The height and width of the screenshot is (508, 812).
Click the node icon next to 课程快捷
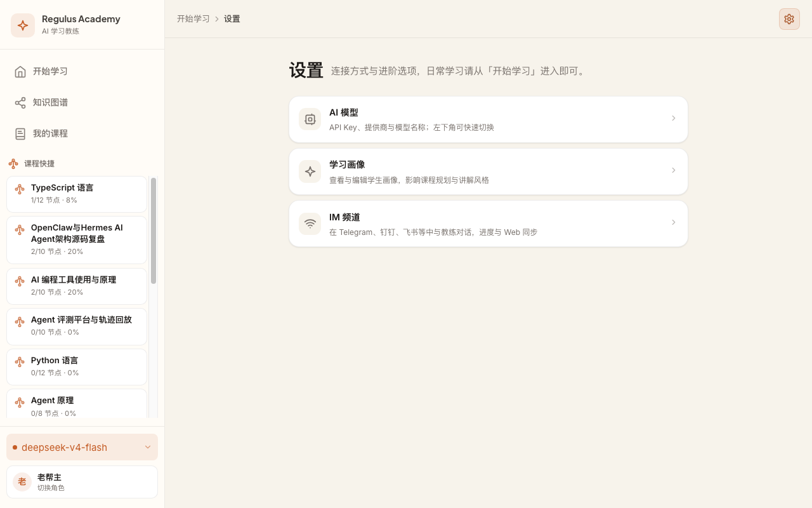[13, 164]
